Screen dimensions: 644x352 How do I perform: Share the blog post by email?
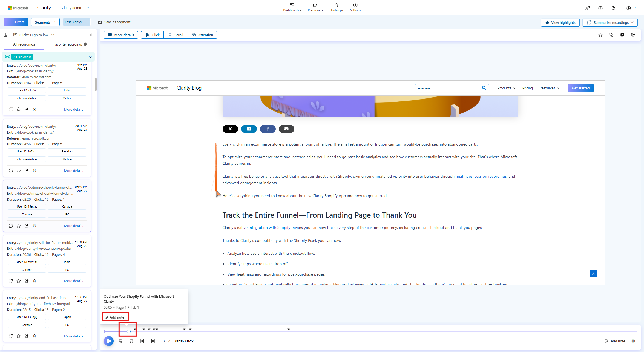(x=286, y=129)
